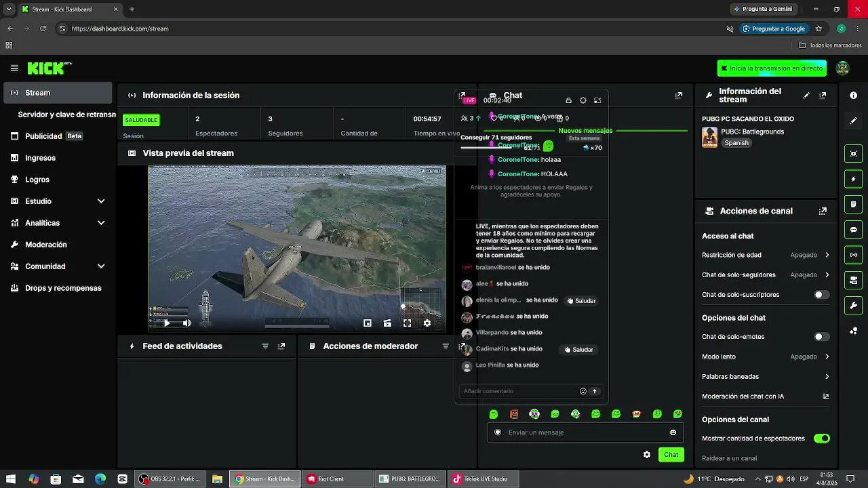868x488 pixels.
Task: Toggle stream preview widget in right sidebar
Action: click(853, 154)
